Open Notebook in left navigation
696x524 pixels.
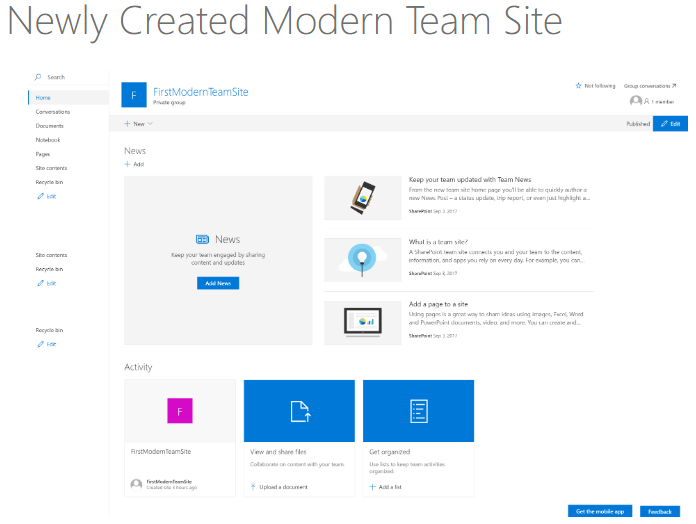click(47, 140)
